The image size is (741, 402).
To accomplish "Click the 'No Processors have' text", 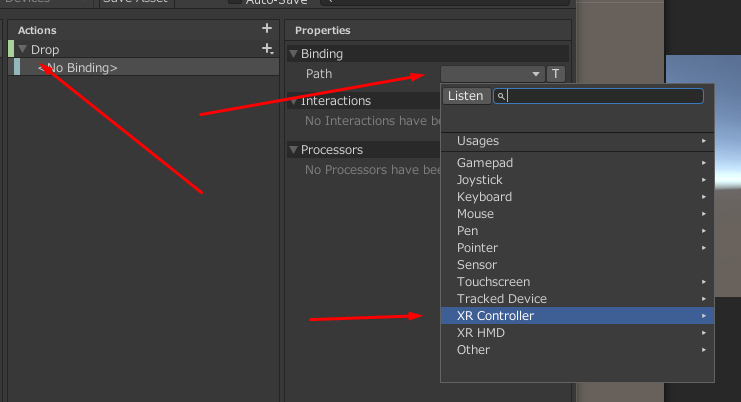I will [x=361, y=170].
